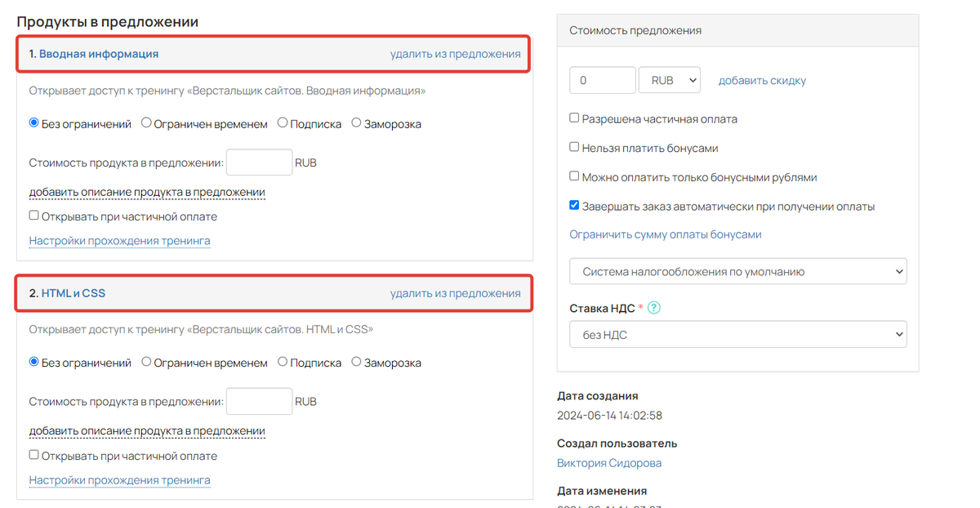Click the help question mark icon next to Ставка НДС
The height and width of the screenshot is (508, 980).
[653, 308]
